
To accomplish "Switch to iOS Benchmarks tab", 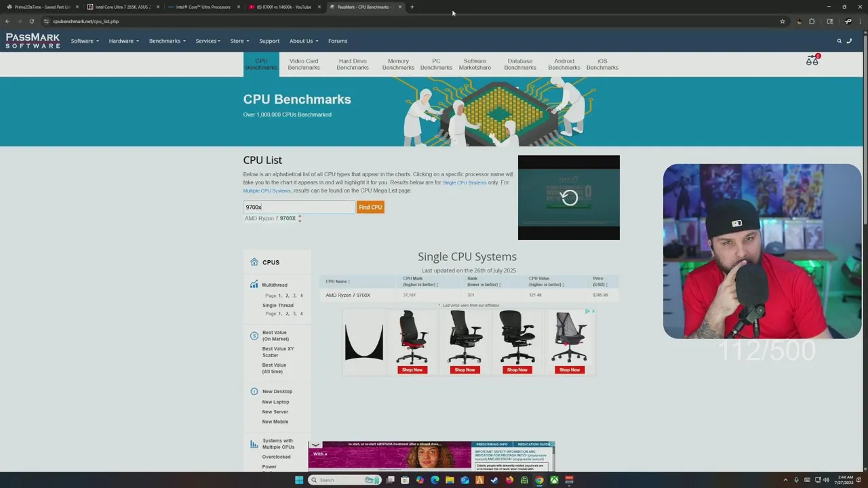I will coord(602,64).
